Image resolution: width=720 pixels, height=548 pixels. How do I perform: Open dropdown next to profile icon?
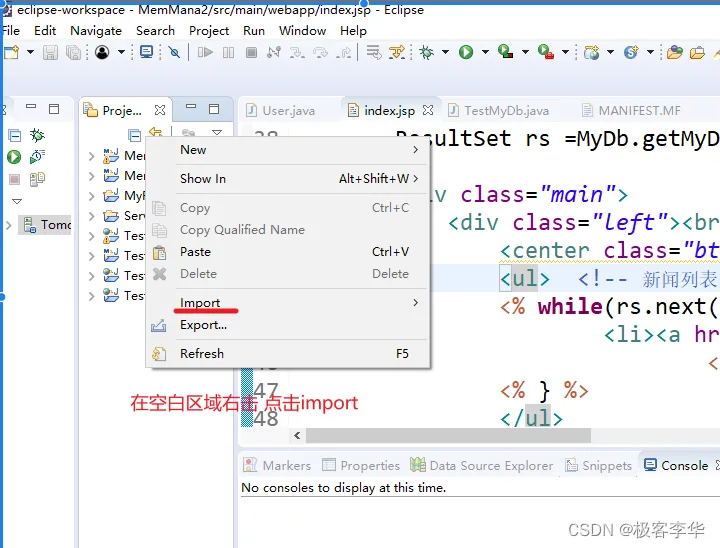(121, 52)
